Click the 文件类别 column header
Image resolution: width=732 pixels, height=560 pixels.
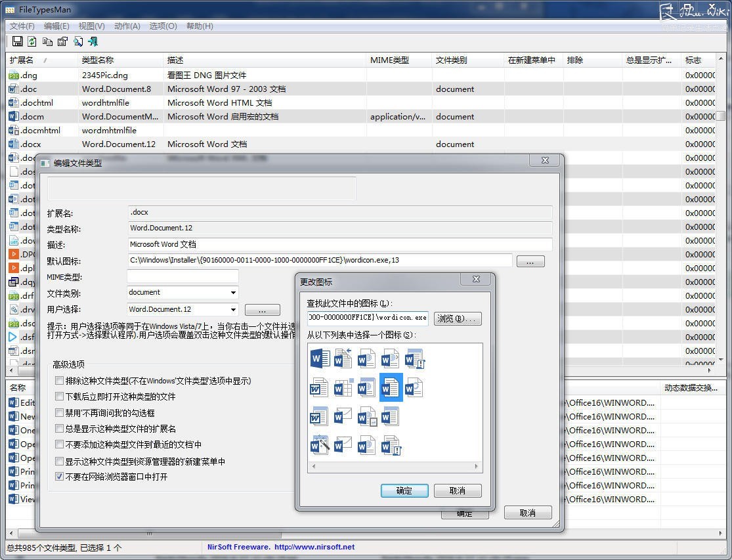pos(467,60)
